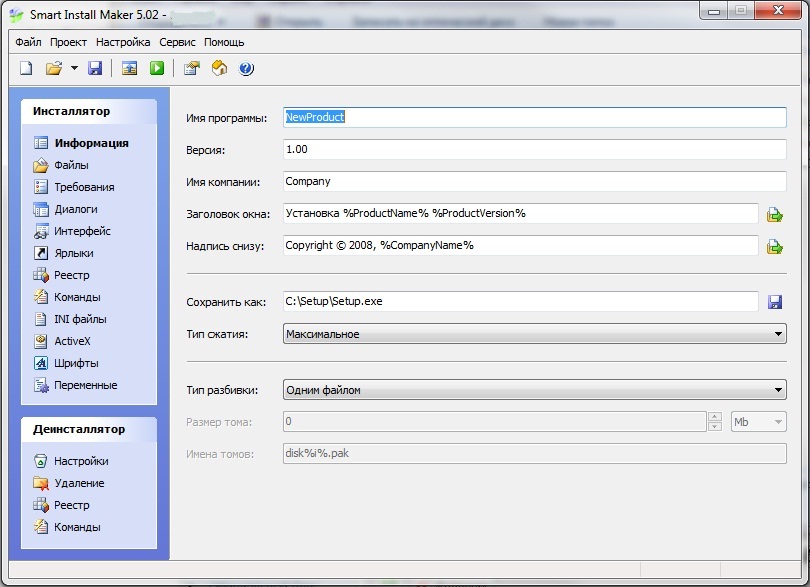Run the installer with the green play icon

(157, 68)
